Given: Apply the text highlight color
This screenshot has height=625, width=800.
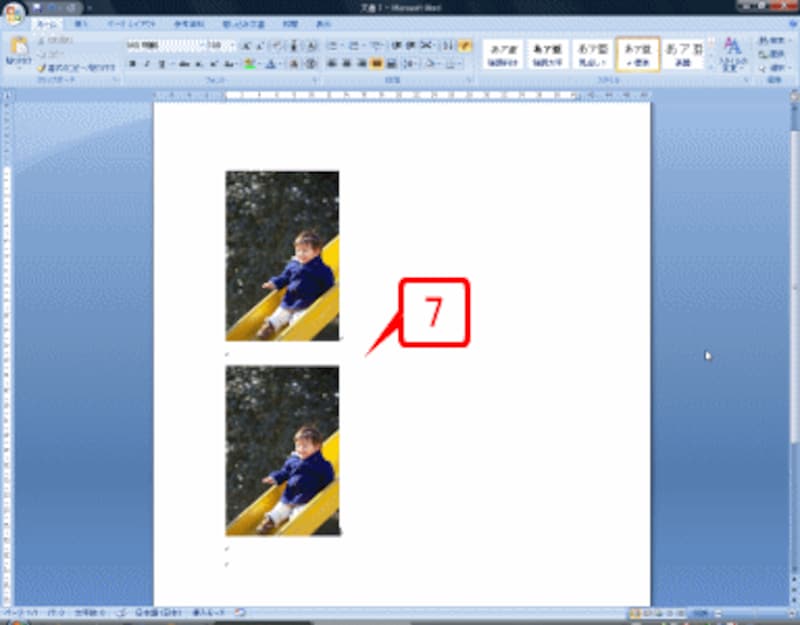Looking at the screenshot, I should pyautogui.click(x=249, y=64).
